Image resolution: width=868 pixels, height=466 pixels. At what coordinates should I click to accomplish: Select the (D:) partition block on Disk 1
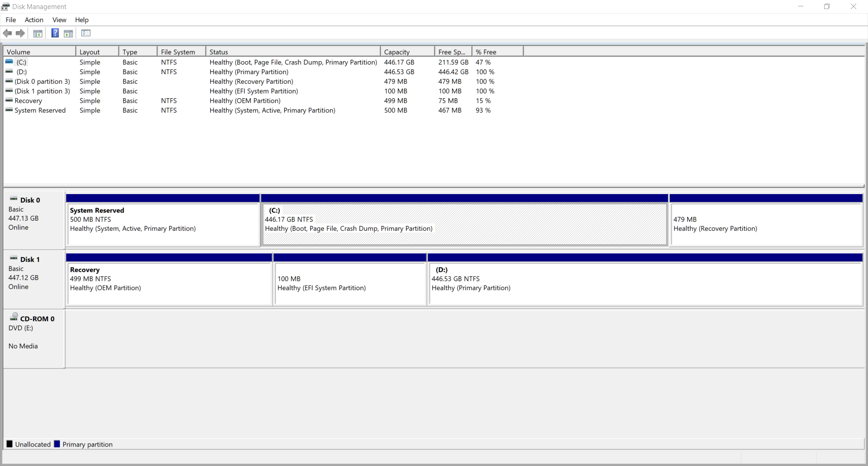646,280
